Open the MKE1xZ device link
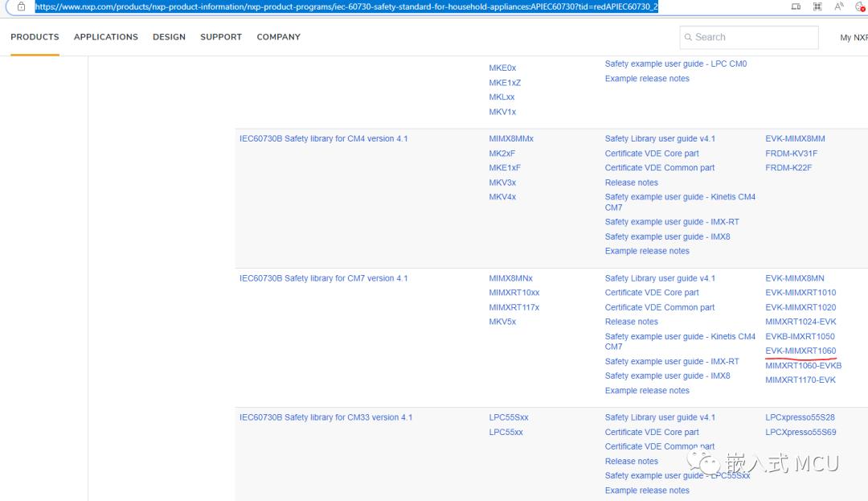This screenshot has width=868, height=501. 505,83
